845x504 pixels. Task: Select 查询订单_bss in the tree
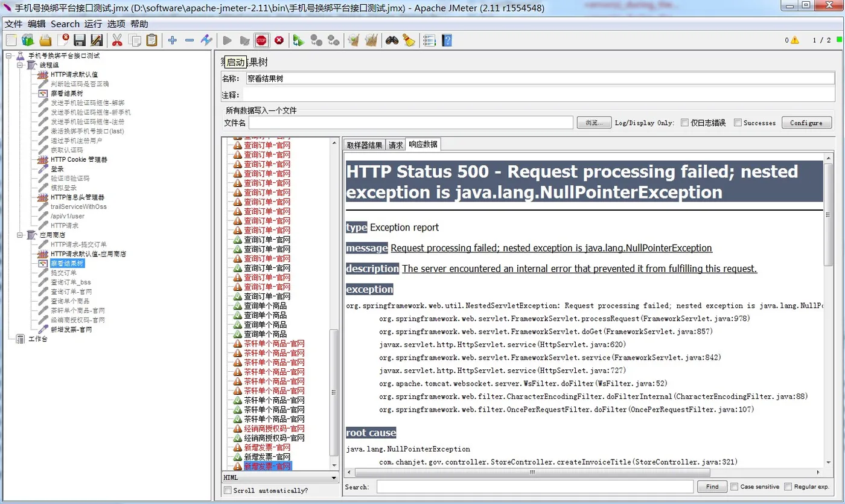(71, 282)
